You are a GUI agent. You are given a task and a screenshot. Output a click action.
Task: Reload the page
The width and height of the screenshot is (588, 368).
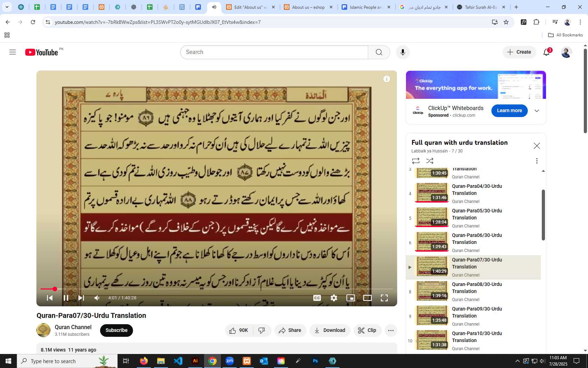tap(33, 22)
